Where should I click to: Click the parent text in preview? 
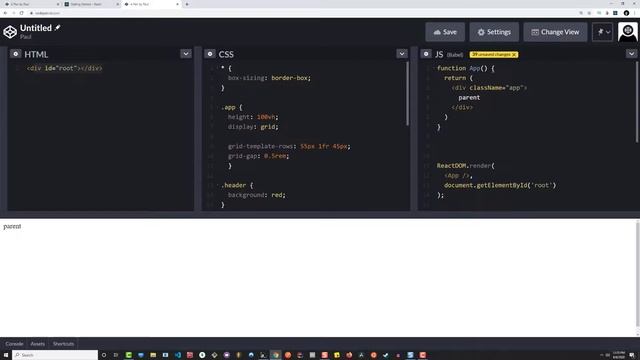[12, 226]
